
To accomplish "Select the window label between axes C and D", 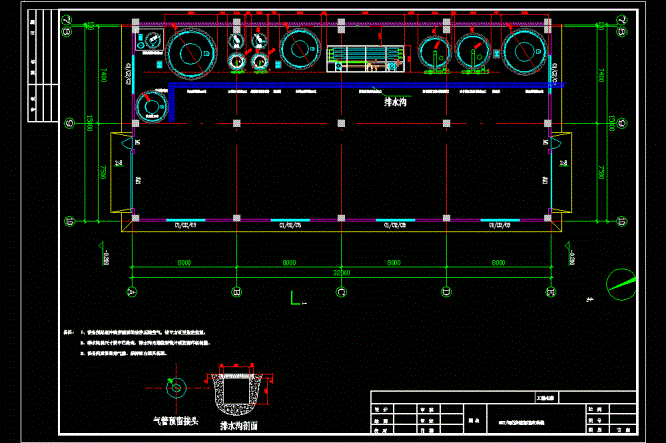I will coord(395,226).
